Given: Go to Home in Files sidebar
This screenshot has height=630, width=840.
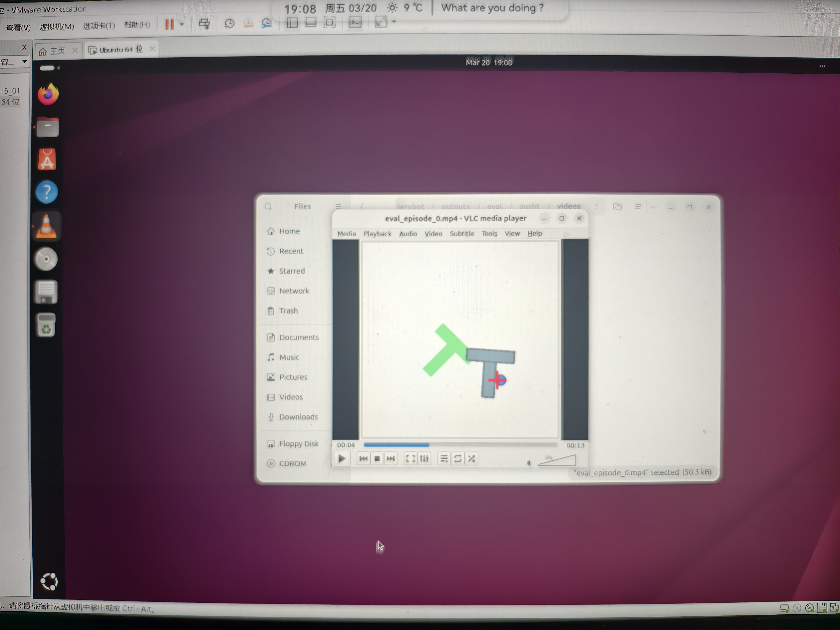Looking at the screenshot, I should pos(289,231).
